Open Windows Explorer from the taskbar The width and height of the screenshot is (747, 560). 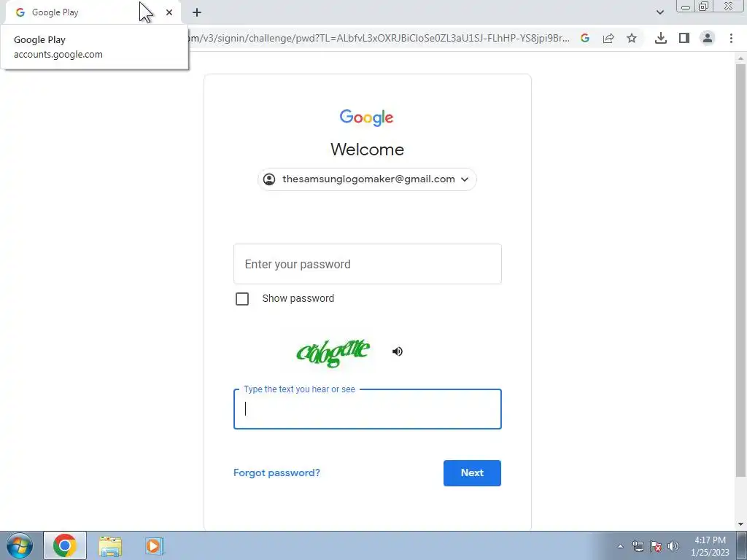coord(111,546)
